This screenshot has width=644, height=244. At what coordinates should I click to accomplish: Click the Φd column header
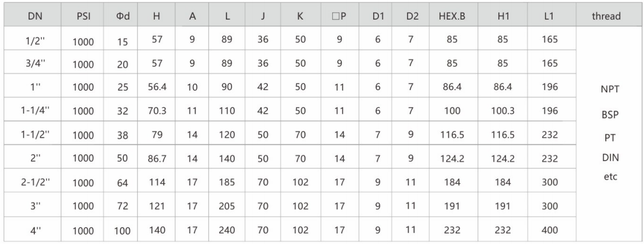pos(122,16)
